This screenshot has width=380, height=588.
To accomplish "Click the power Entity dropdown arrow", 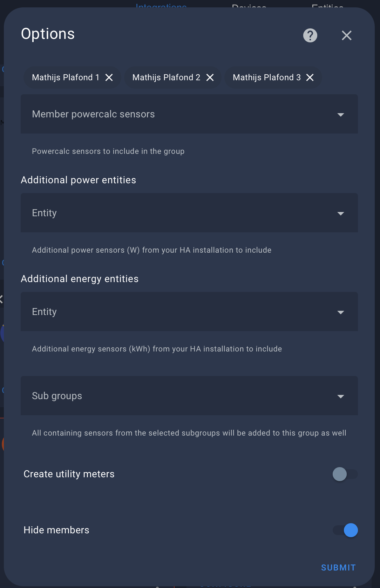I will click(341, 213).
